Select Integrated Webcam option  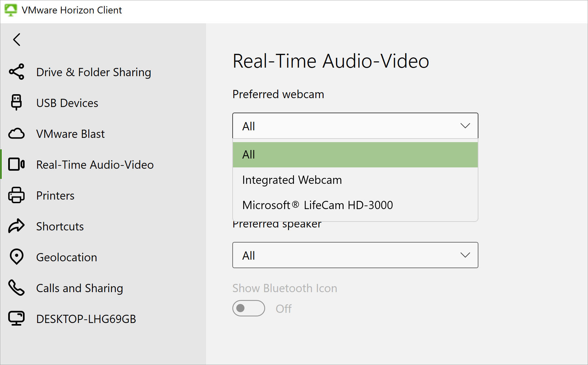(x=355, y=180)
